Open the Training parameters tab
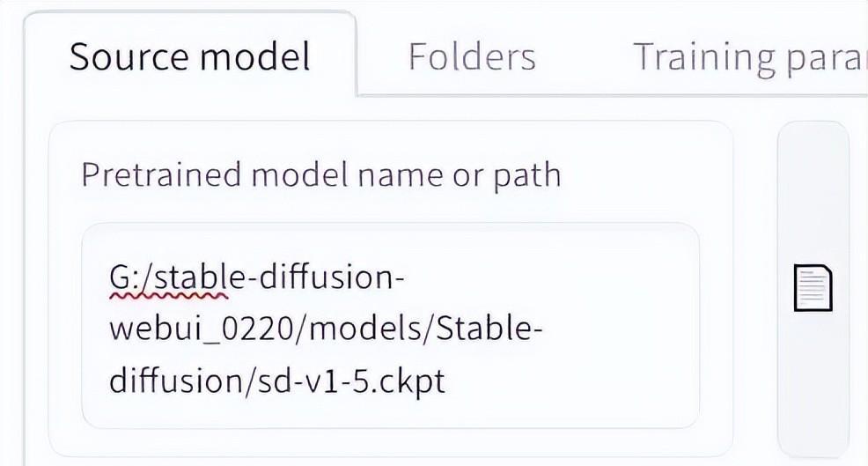Screen dimensions: 868x466 coord(749,58)
